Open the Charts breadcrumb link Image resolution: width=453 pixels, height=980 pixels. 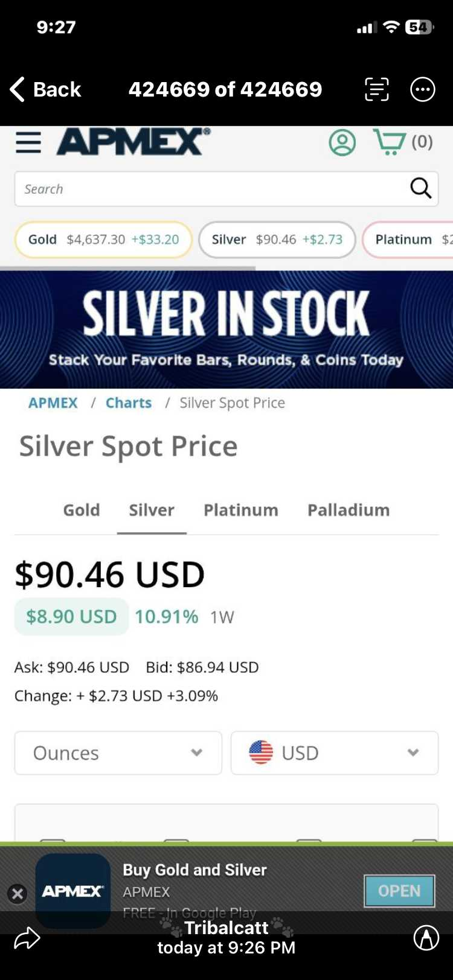[x=129, y=403]
